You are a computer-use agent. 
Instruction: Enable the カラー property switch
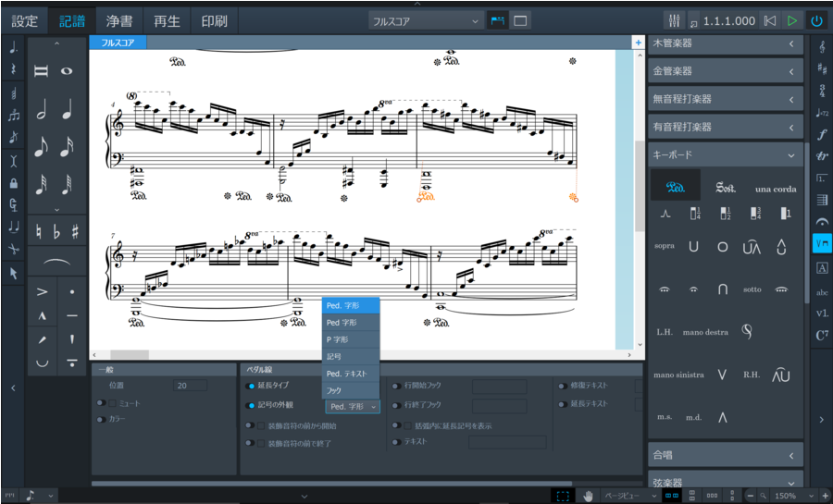[x=101, y=419]
